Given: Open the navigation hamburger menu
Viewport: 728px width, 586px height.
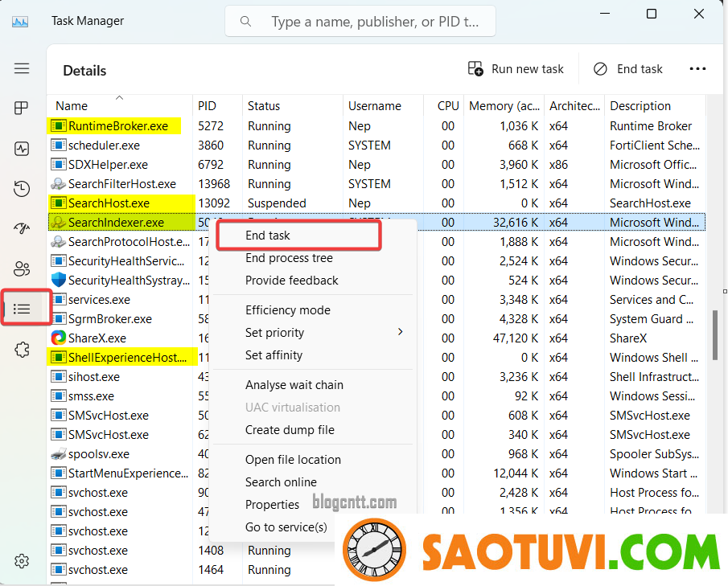Looking at the screenshot, I should tap(22, 68).
